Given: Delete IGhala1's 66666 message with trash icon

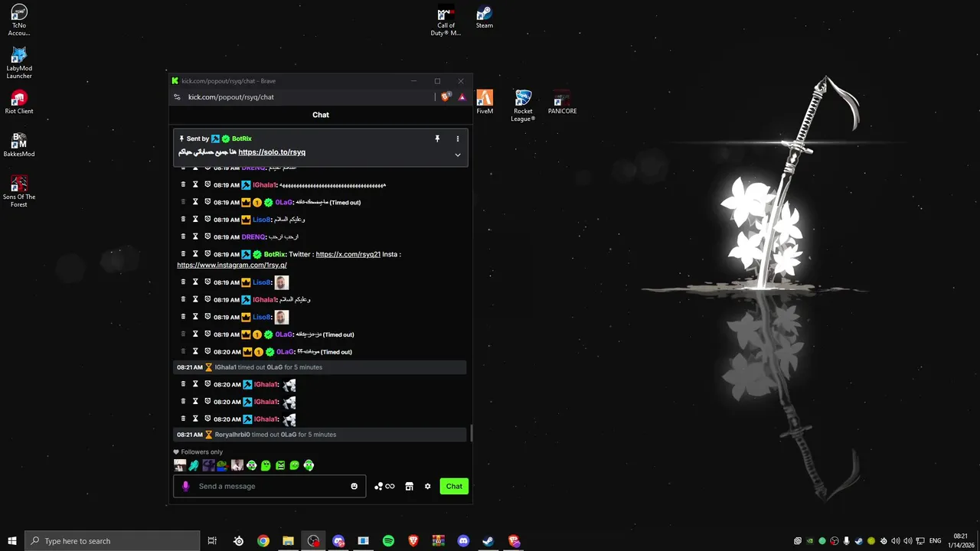Looking at the screenshot, I should point(183,184).
